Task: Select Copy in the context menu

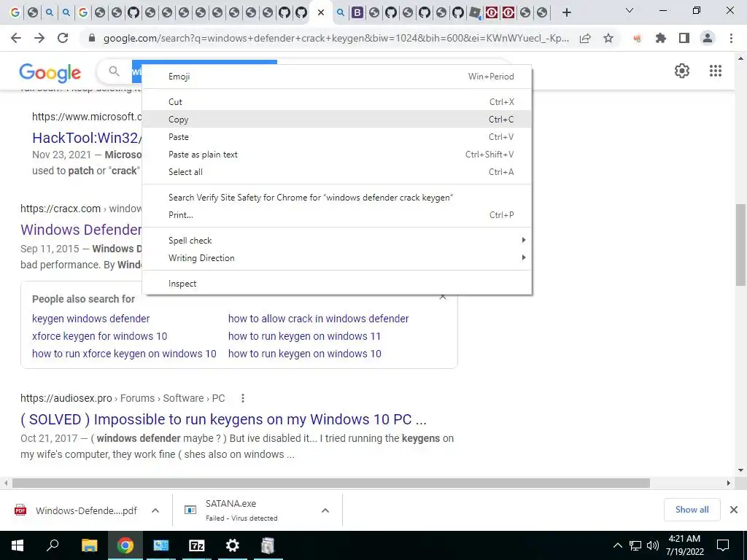Action: click(337, 120)
